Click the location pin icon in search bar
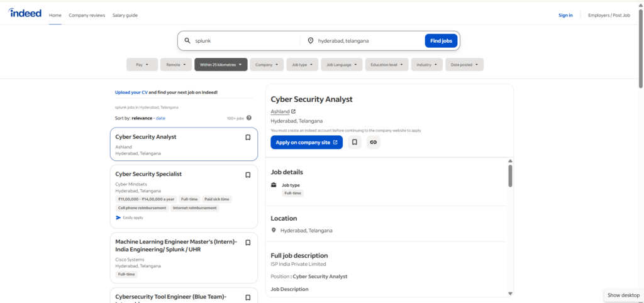This screenshot has height=303, width=644. tap(311, 41)
